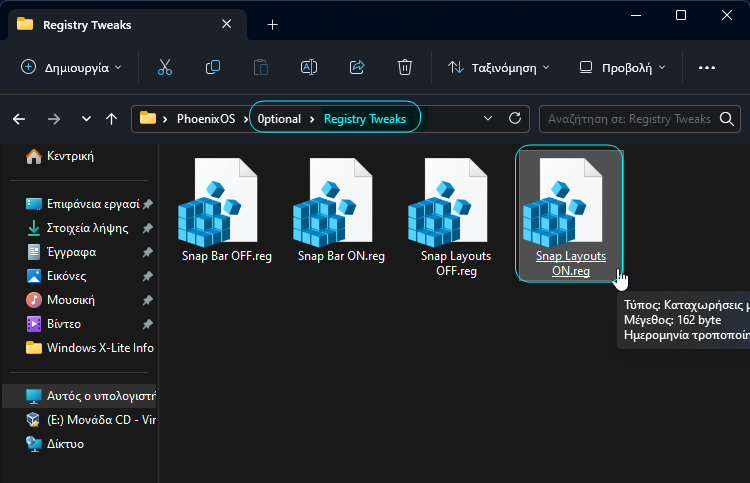
Task: Unpin Βίντεο via pin icon
Action: click(x=148, y=324)
